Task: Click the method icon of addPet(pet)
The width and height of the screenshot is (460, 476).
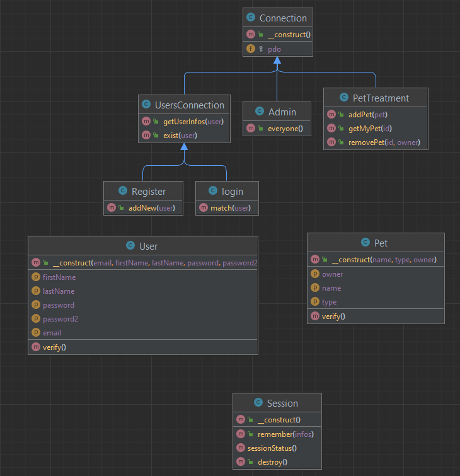Action: pos(331,114)
